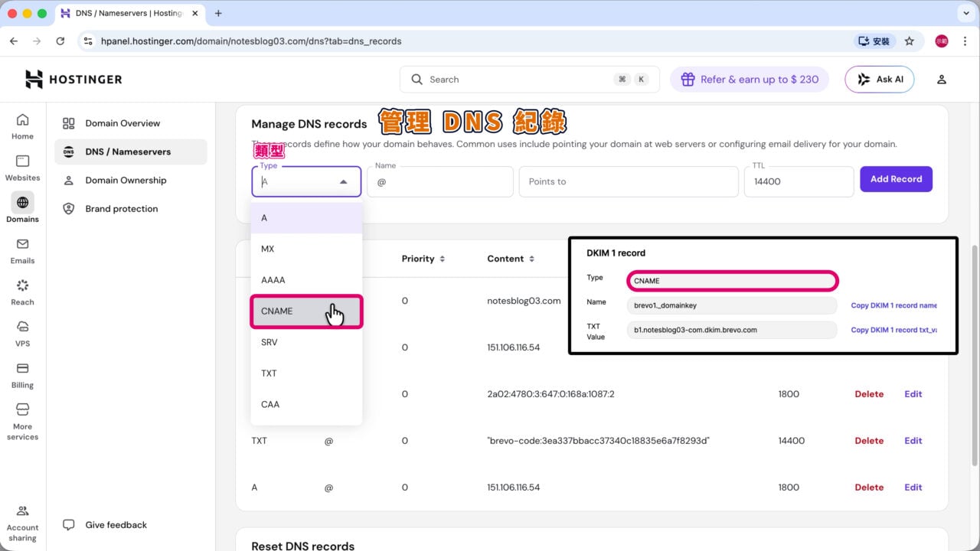980x551 pixels.
Task: Click the browser back arrow
Action: tap(14, 41)
